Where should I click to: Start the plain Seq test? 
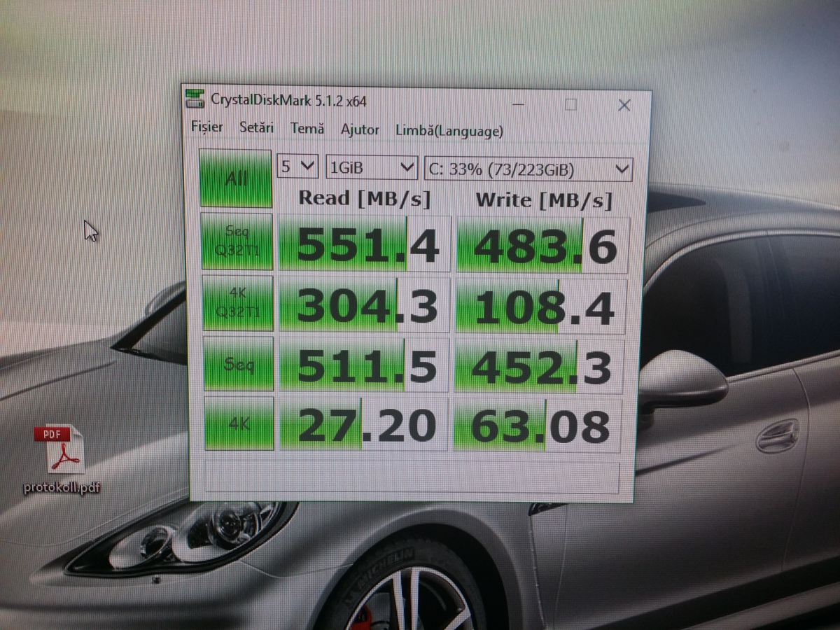pos(237,364)
